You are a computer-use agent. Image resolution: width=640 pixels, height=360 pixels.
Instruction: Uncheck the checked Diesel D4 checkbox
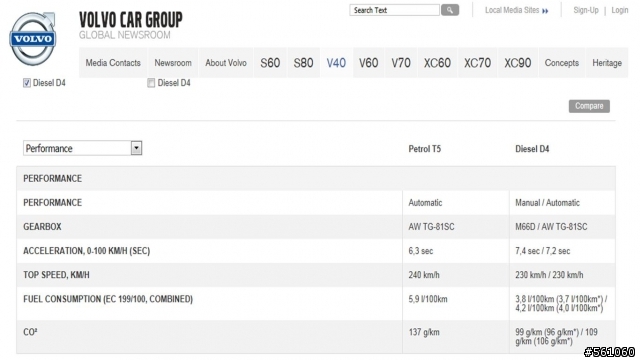point(27,83)
